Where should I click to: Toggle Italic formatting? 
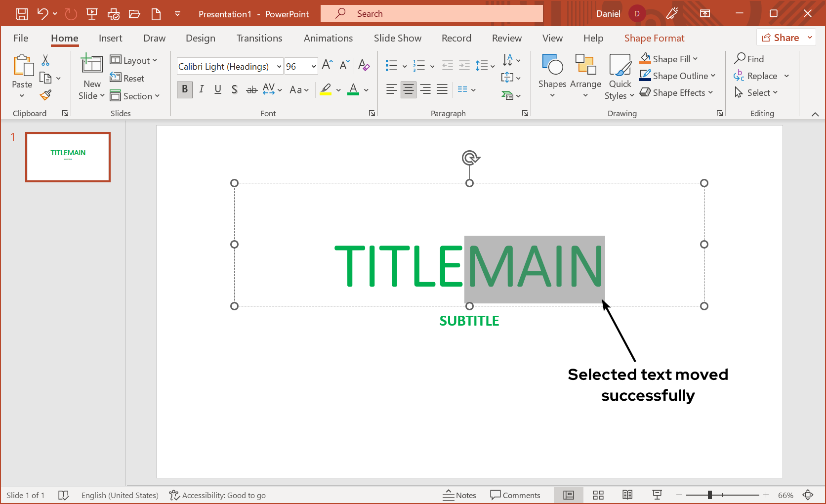pyautogui.click(x=202, y=89)
